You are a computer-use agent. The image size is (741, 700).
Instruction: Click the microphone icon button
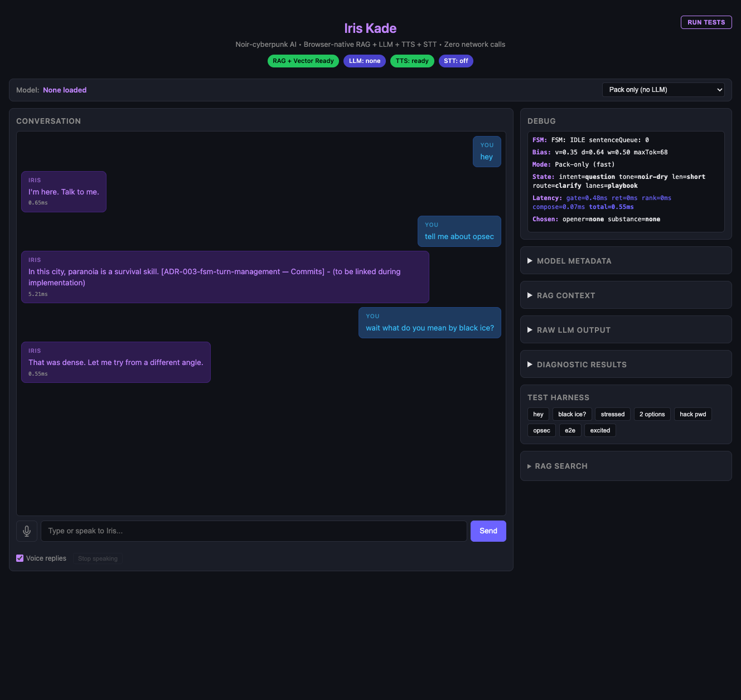(27, 531)
